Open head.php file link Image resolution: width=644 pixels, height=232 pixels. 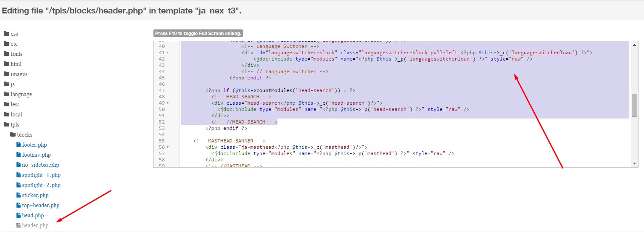click(x=33, y=216)
